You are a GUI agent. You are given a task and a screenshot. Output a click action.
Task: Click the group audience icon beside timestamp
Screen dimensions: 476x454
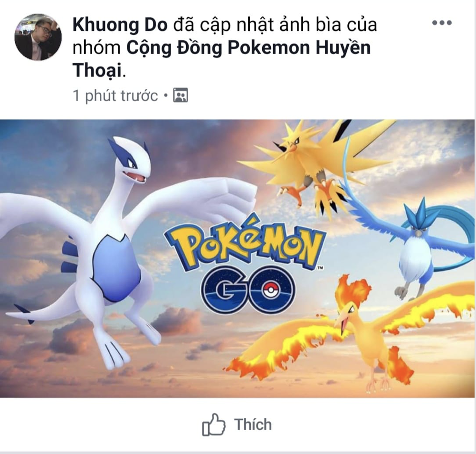click(181, 95)
